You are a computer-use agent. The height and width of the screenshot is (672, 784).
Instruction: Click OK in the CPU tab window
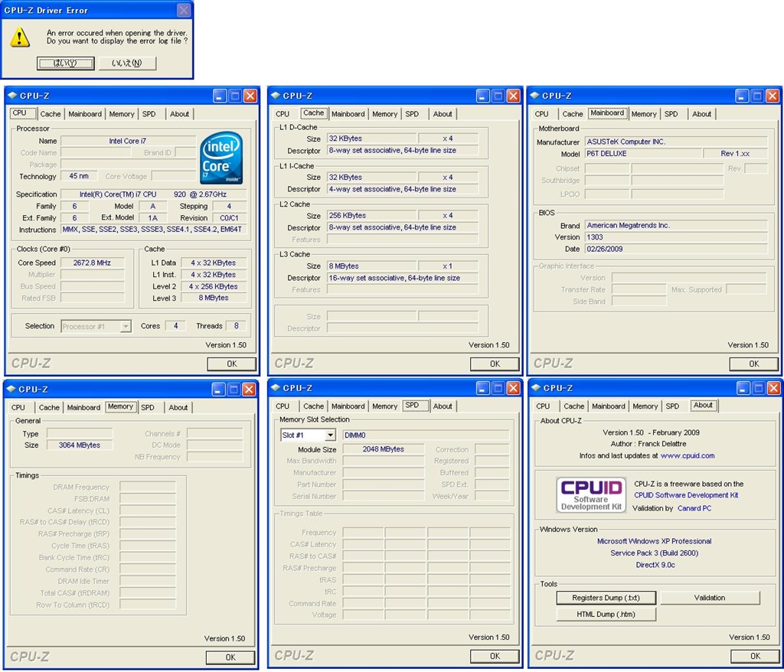(231, 364)
